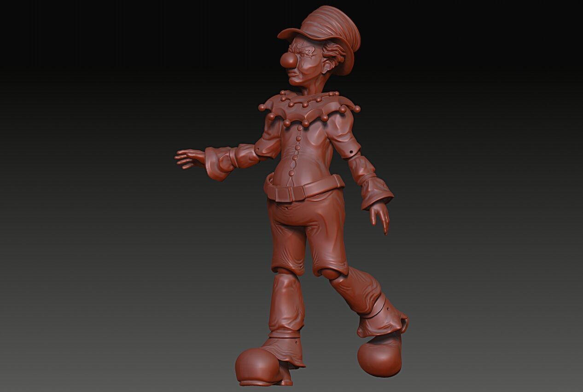The width and height of the screenshot is (583, 392).
Task: Select the clown's outstretched open hand
Action: [x=190, y=159]
